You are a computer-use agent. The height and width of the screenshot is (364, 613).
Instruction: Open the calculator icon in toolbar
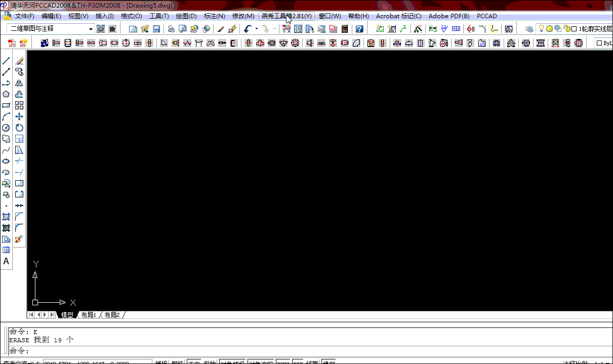[345, 29]
